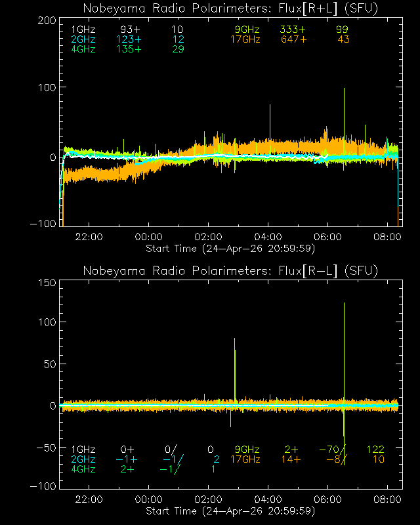Click the 150 y-axis value on lower plot
Viewport: 420px width, 525px height.
click(x=45, y=283)
